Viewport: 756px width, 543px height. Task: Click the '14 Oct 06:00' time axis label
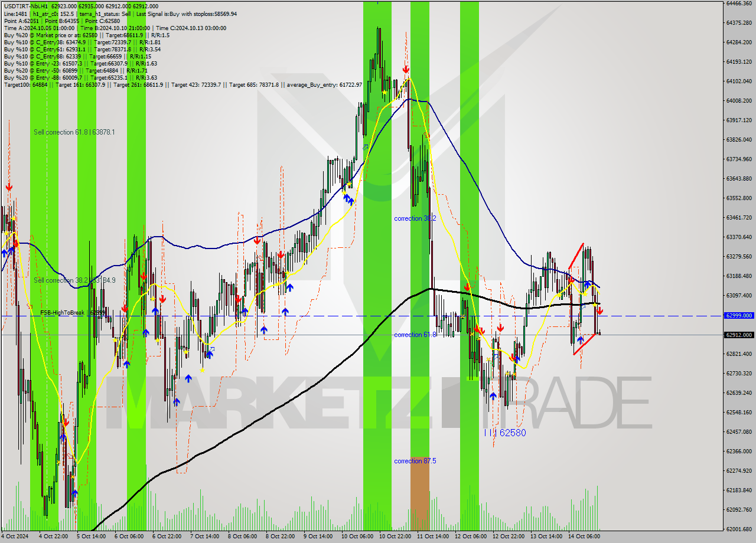point(584,537)
